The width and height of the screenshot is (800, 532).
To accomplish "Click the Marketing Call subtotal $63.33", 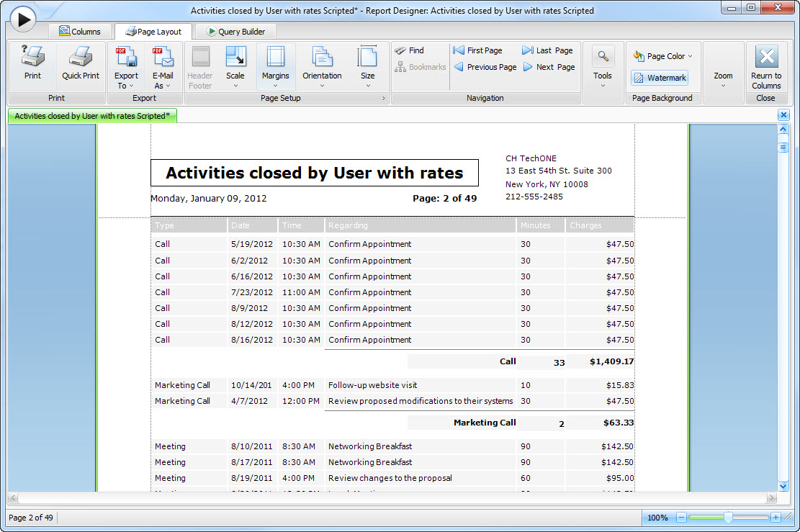I will click(x=619, y=423).
